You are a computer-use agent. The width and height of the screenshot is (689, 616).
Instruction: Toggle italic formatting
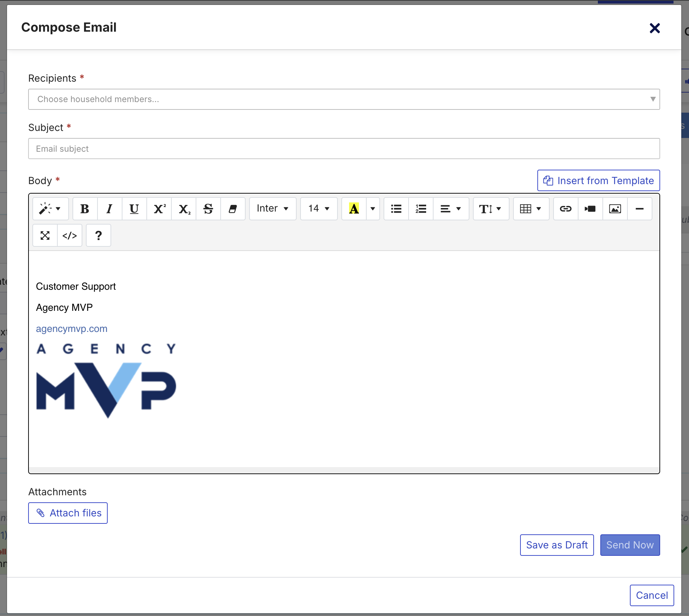point(109,209)
